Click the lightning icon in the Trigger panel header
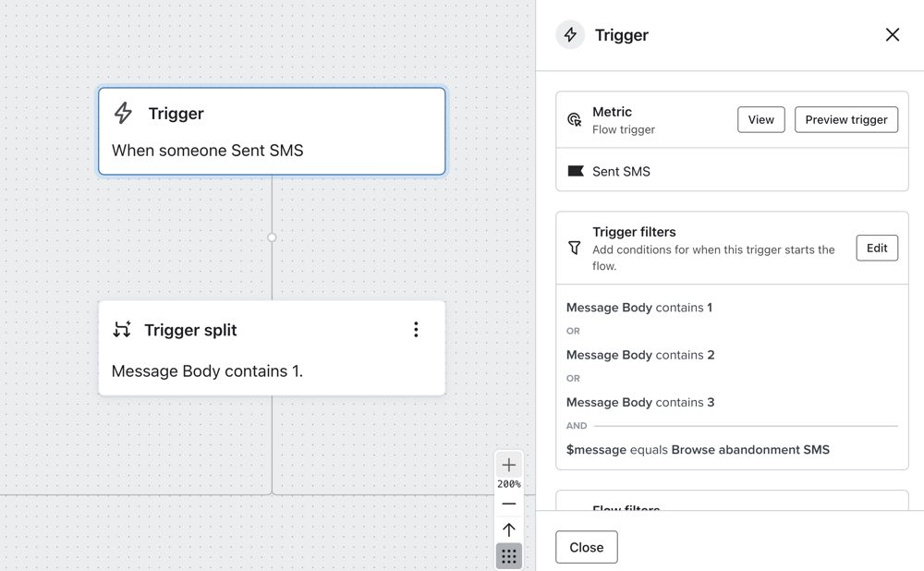Screen dimensions: 924x571 (570, 34)
